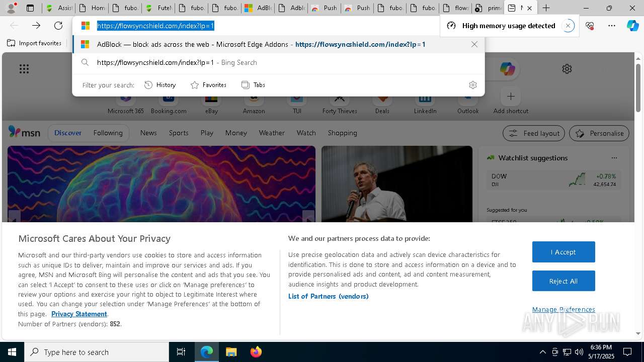Open the LinkedIn shortcut
This screenshot has width=644, height=362.
point(425,103)
